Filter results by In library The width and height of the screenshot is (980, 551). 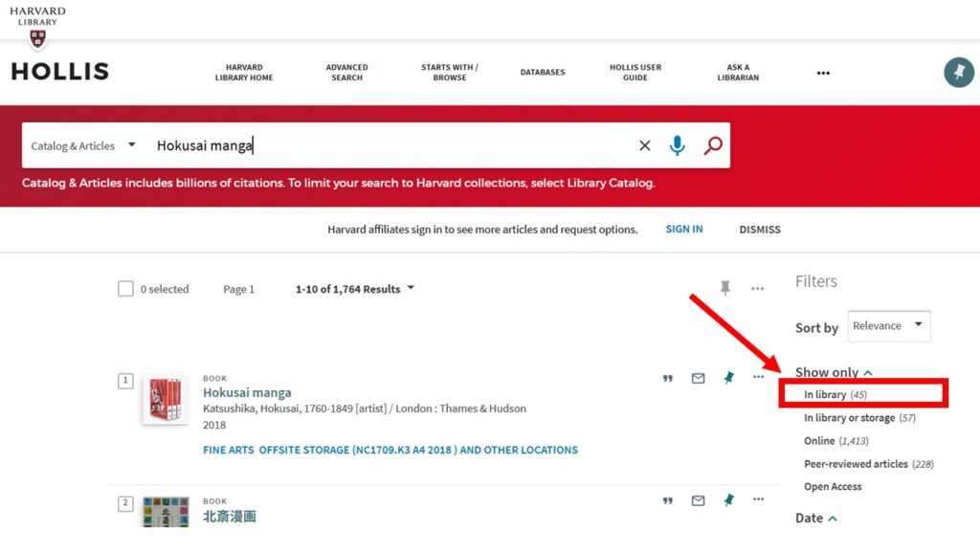835,394
